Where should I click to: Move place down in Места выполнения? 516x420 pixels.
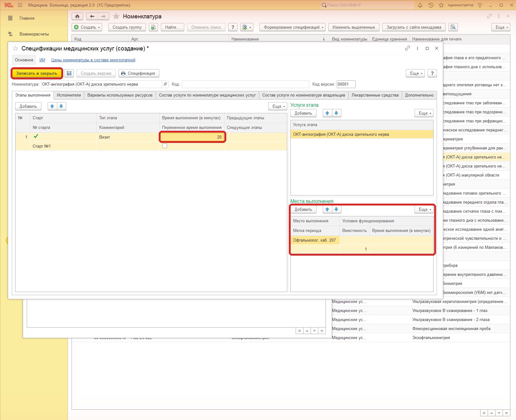pyautogui.click(x=336, y=209)
